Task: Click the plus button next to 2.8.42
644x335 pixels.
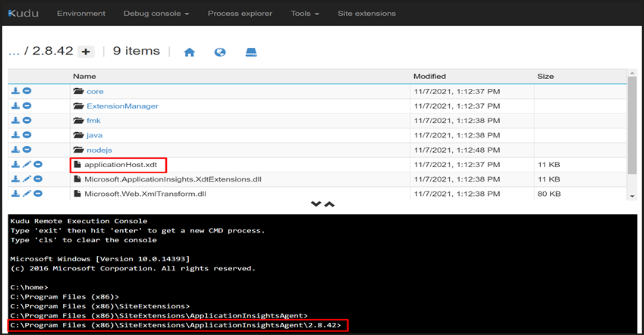Action: (x=86, y=52)
